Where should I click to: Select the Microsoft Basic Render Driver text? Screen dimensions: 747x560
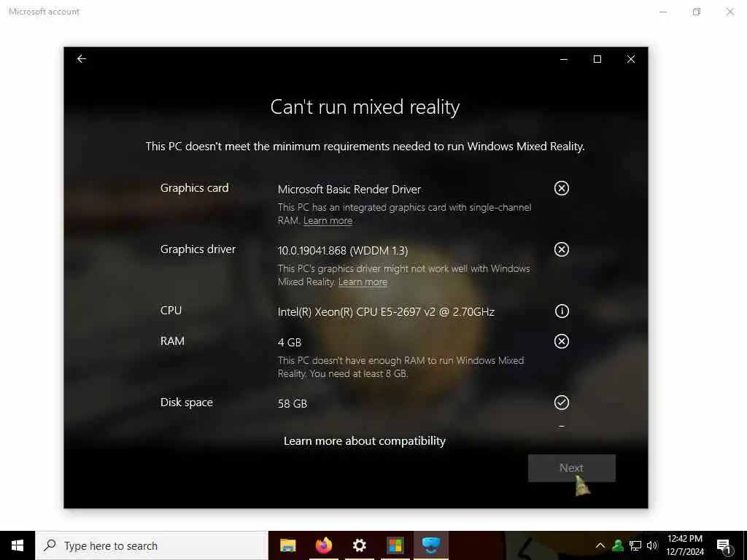349,190
